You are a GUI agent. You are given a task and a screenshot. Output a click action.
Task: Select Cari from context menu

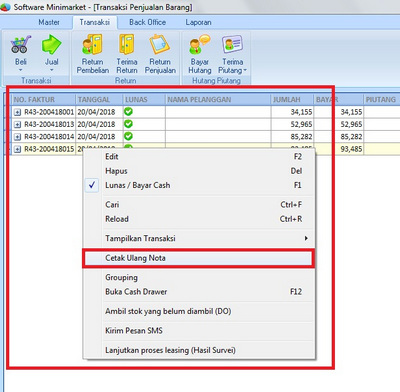(x=199, y=205)
